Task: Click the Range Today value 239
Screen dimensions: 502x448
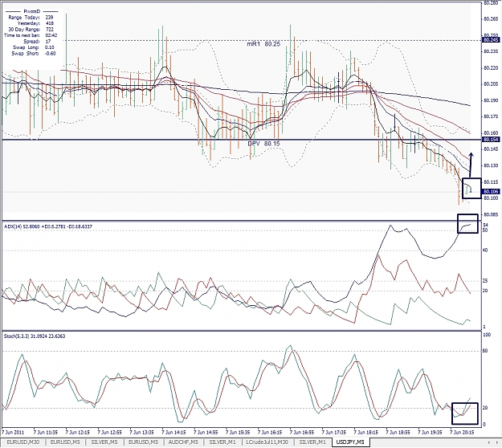Action: 49,18
